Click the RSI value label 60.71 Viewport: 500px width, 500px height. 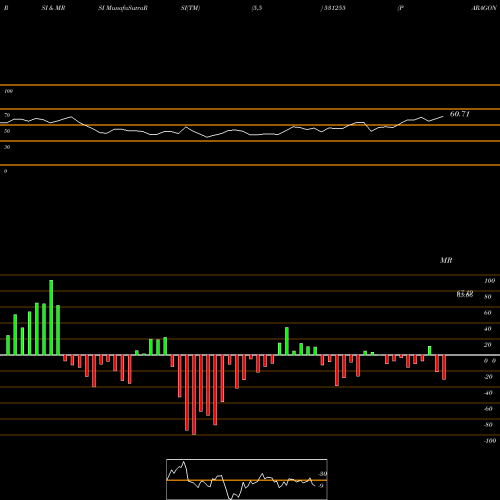(460, 114)
